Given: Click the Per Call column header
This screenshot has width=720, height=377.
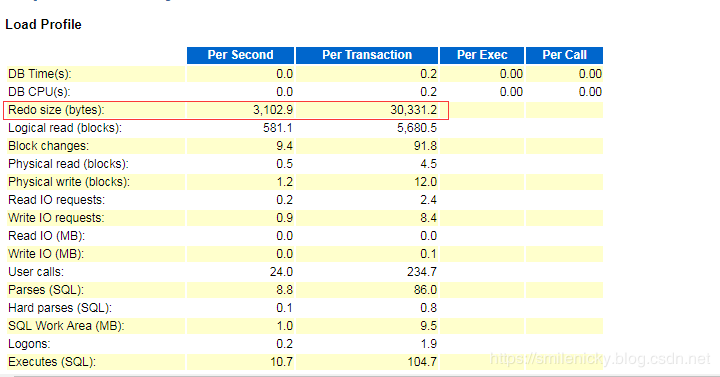Looking at the screenshot, I should tap(564, 55).
